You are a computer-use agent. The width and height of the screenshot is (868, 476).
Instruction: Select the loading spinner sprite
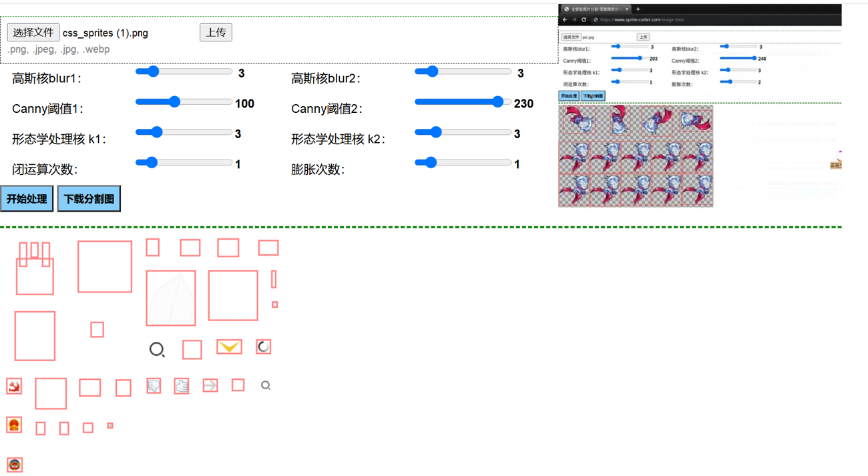click(263, 346)
